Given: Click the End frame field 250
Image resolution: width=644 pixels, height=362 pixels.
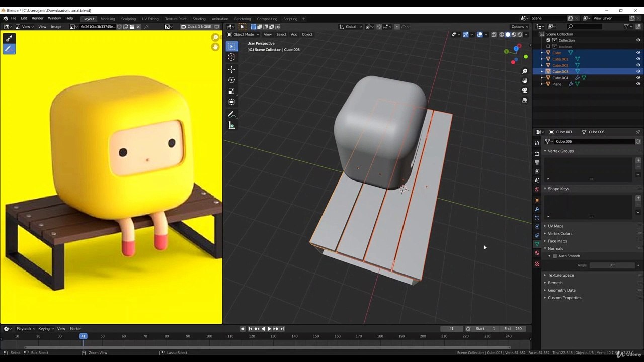Looking at the screenshot, I should tap(513, 329).
